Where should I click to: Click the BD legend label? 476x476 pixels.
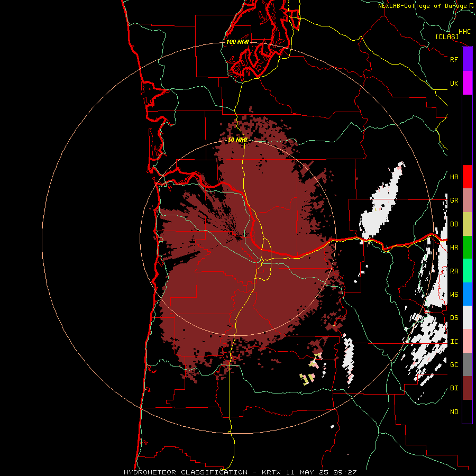454,224
